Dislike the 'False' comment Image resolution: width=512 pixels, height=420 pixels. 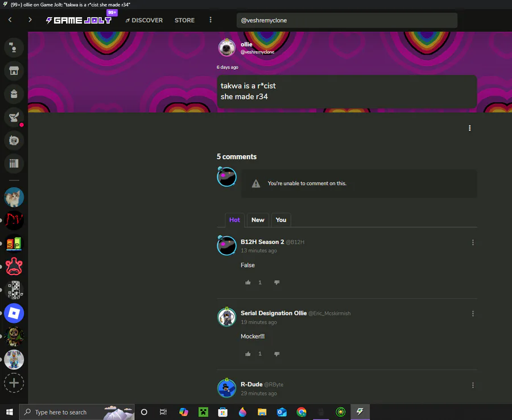[x=276, y=282]
